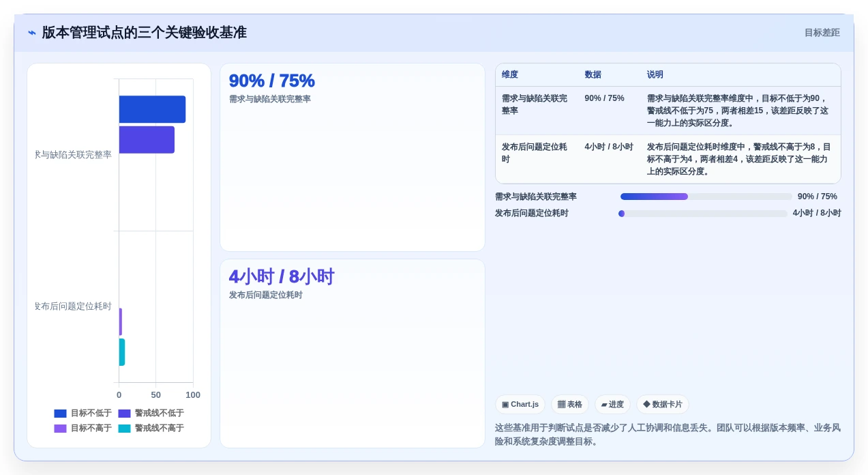Click the teal 警戒线不高于 chart bar
This screenshot has width=868, height=475.
tap(122, 352)
